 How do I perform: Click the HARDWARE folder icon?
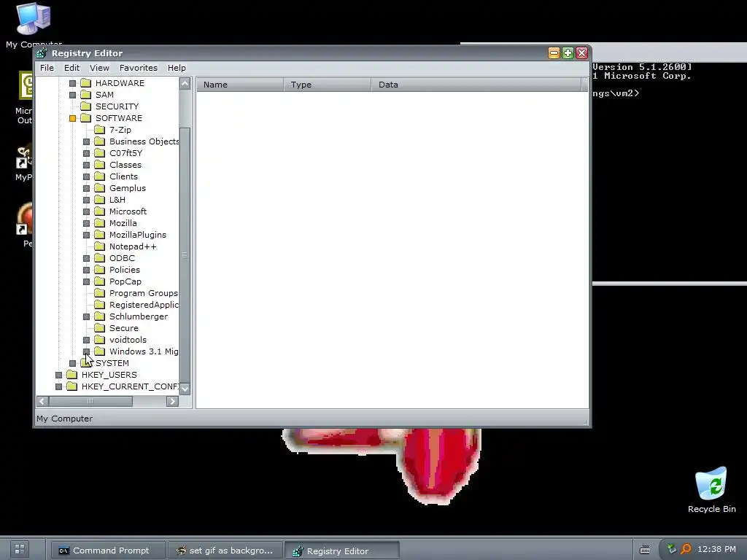(x=86, y=83)
